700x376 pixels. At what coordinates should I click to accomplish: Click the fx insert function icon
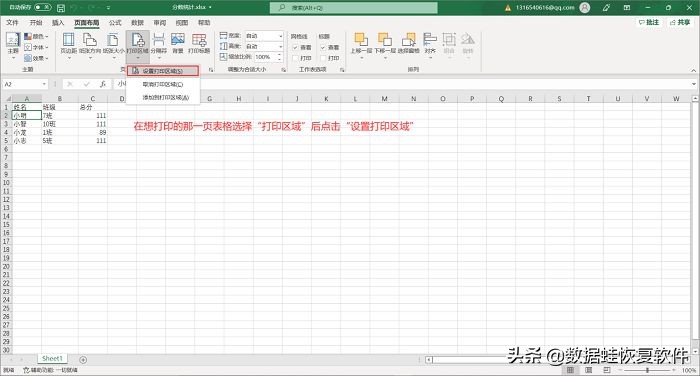pos(103,84)
